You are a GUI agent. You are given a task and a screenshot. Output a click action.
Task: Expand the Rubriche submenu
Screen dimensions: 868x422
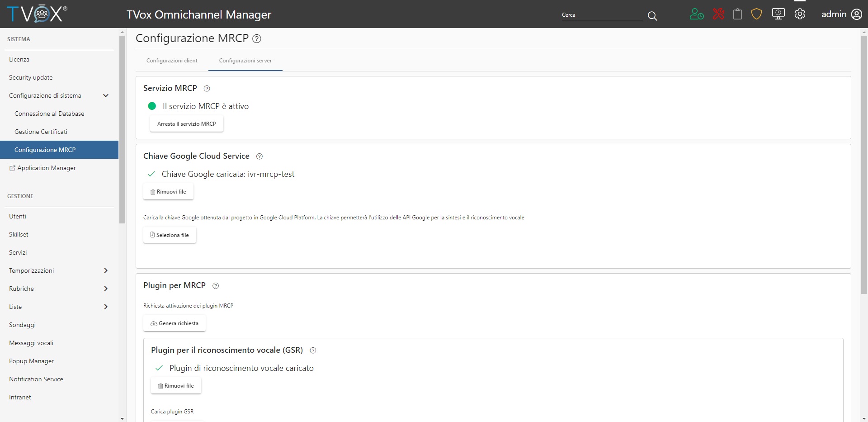point(106,289)
